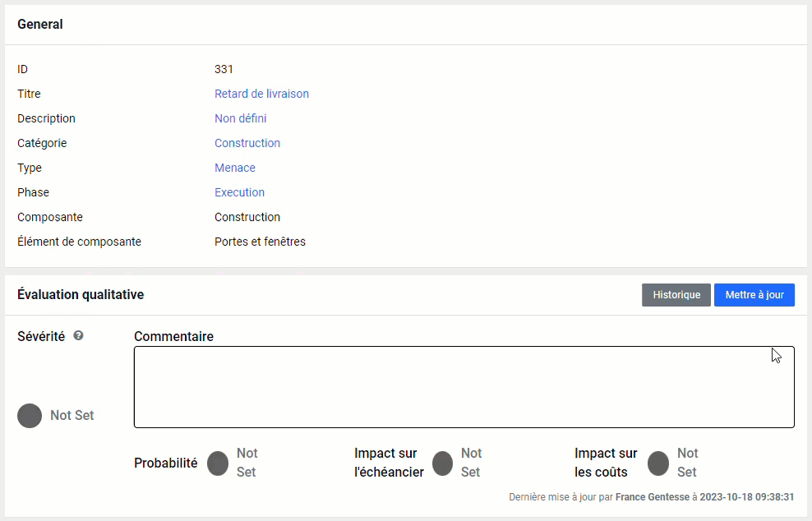The width and height of the screenshot is (812, 521).
Task: Click the Portes et fenêtres element value
Action: pyautogui.click(x=260, y=242)
